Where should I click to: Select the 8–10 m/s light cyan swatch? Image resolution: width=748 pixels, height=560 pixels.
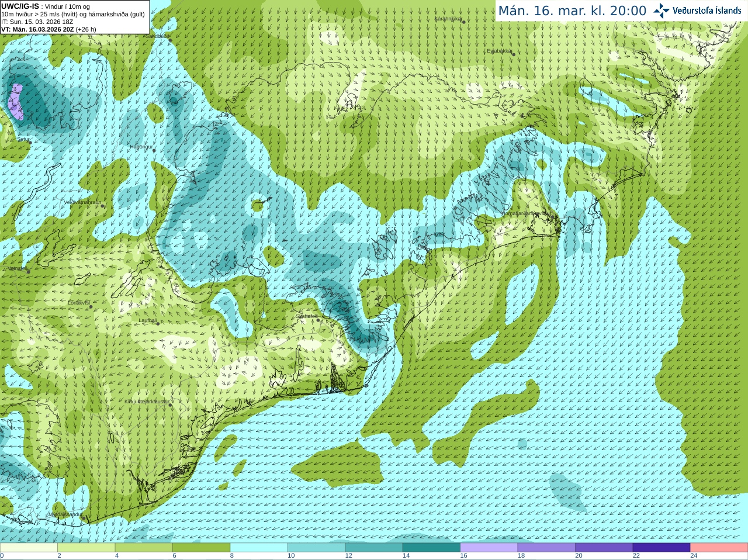pyautogui.click(x=259, y=548)
